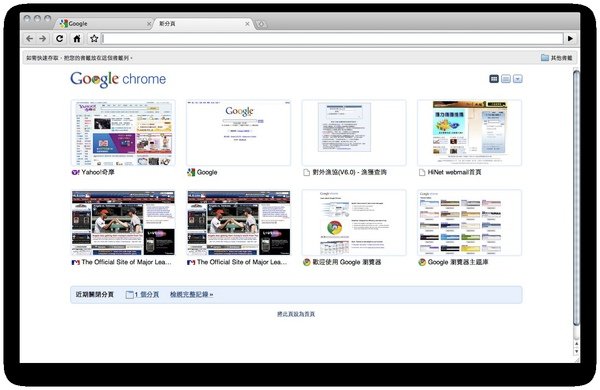The image size is (600, 390).
Task: Open the Yahoo!奇摩 thumbnail
Action: click(123, 133)
